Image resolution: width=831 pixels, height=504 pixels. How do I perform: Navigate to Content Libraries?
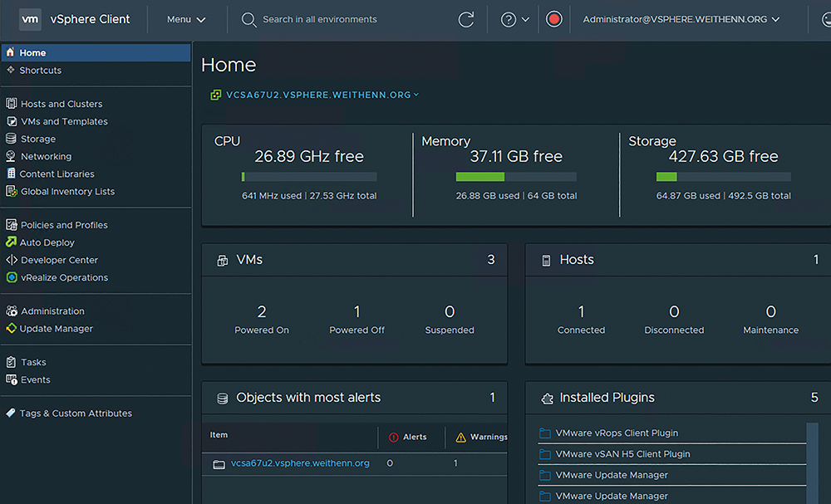57,174
